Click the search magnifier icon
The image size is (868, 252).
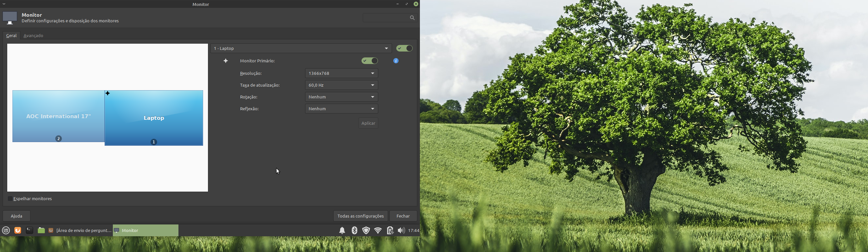point(412,18)
